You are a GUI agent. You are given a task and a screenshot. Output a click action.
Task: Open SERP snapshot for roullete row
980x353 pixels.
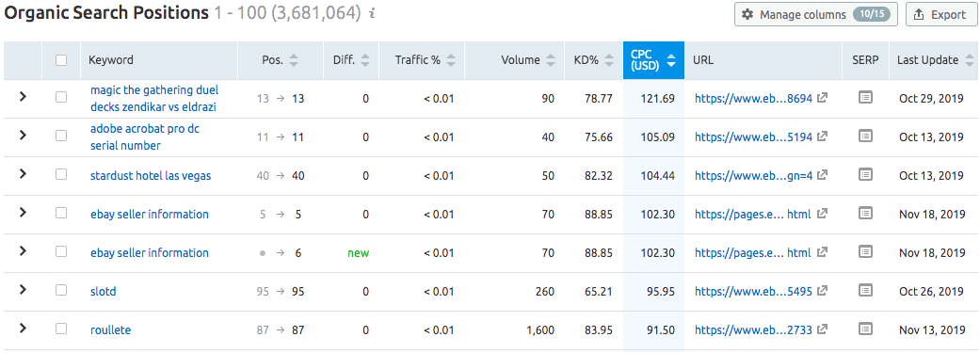[865, 329]
